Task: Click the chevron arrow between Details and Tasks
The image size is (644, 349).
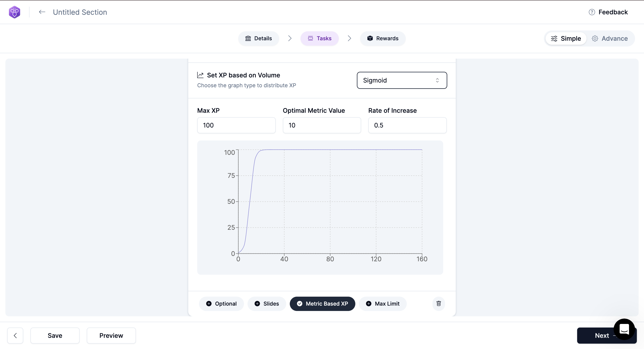Action: 290,38
